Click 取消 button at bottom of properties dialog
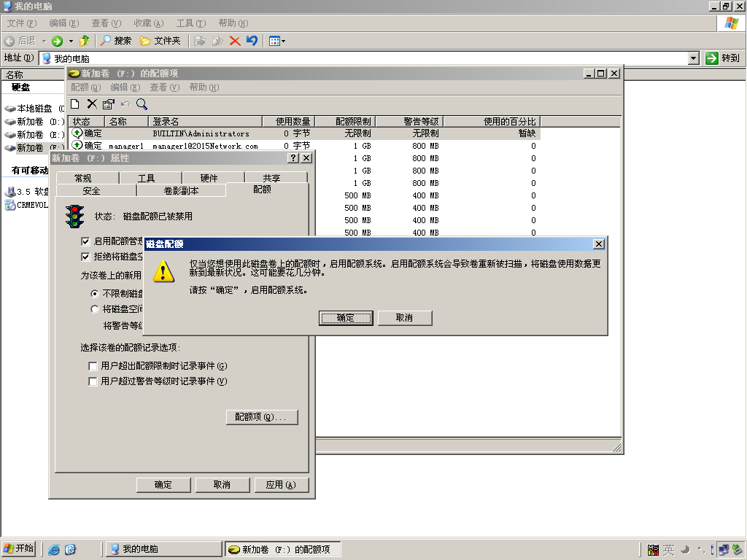The width and height of the screenshot is (747, 560). click(x=222, y=485)
